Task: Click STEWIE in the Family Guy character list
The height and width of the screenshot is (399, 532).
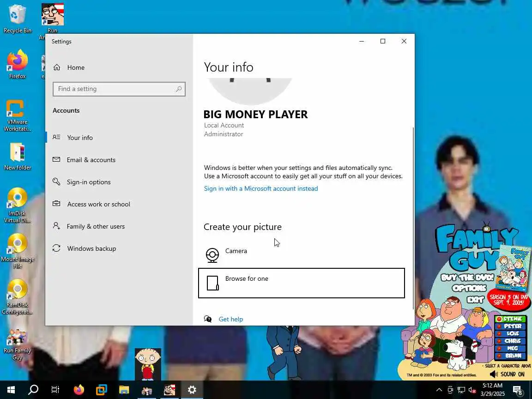Action: 510,319
